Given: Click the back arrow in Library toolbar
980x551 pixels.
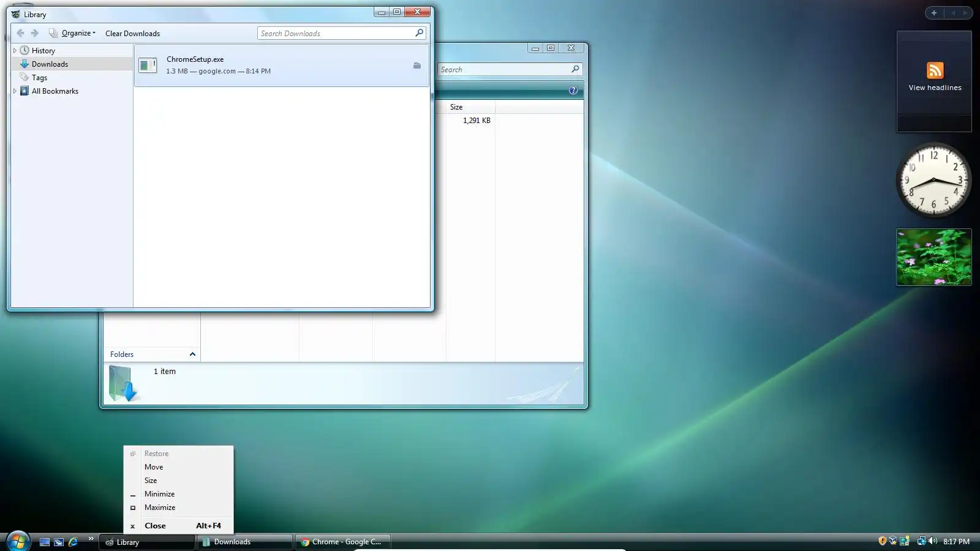Looking at the screenshot, I should coord(20,33).
